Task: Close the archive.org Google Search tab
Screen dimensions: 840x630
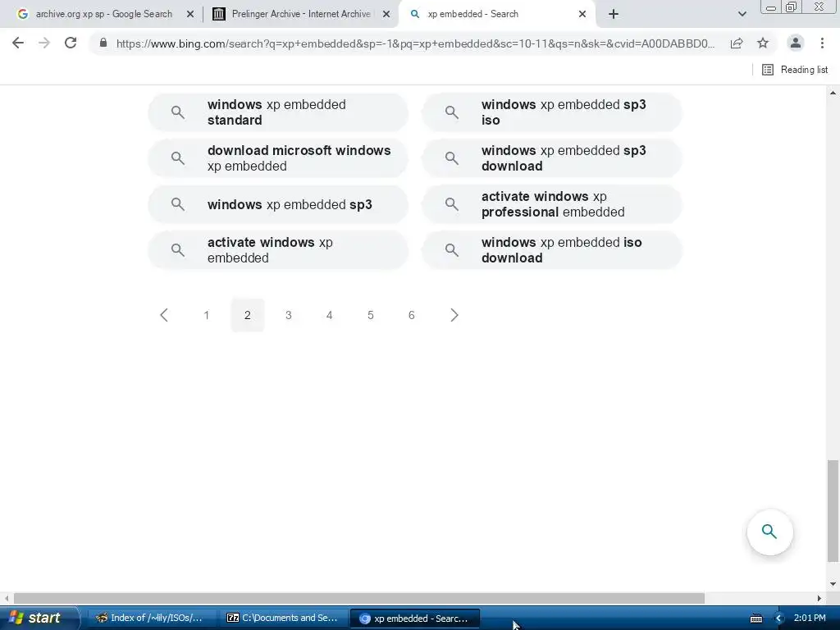Action: click(x=190, y=14)
